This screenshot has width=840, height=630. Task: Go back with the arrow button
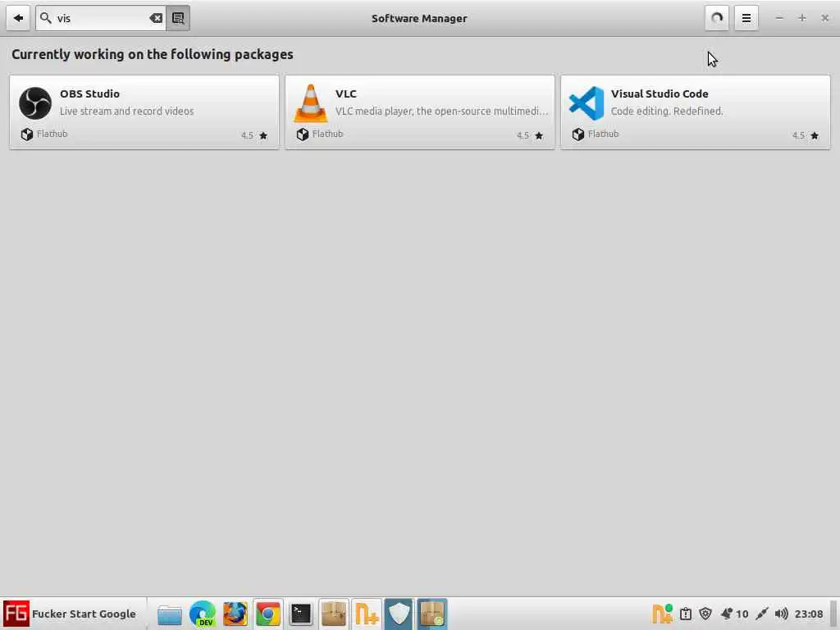(18, 18)
